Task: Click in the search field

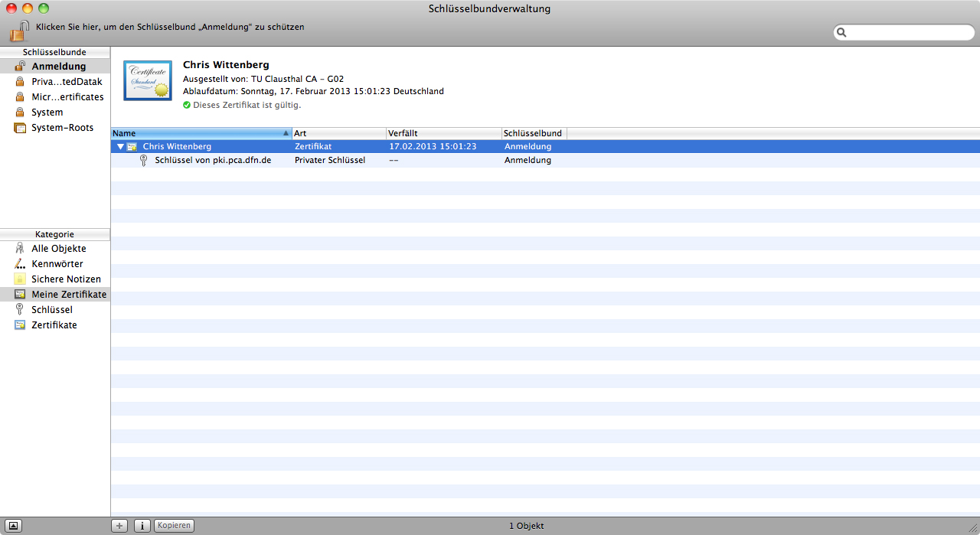Action: 909,33
